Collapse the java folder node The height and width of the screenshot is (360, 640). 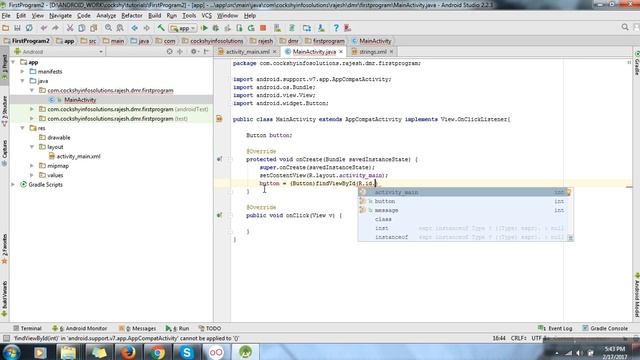pyautogui.click(x=23, y=81)
